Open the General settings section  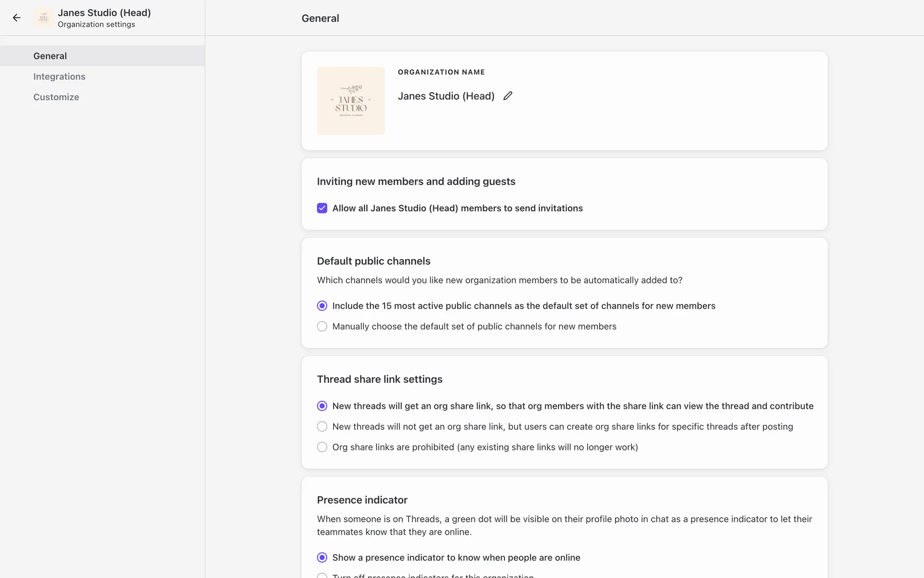[50, 56]
